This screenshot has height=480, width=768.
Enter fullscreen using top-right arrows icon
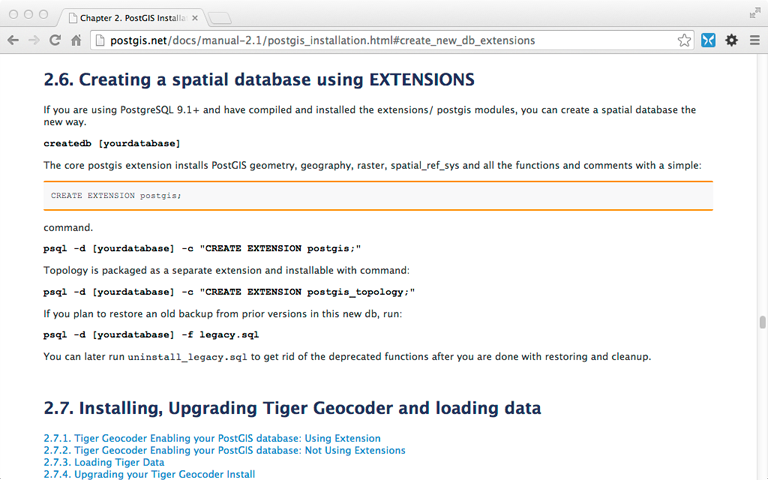[x=755, y=13]
